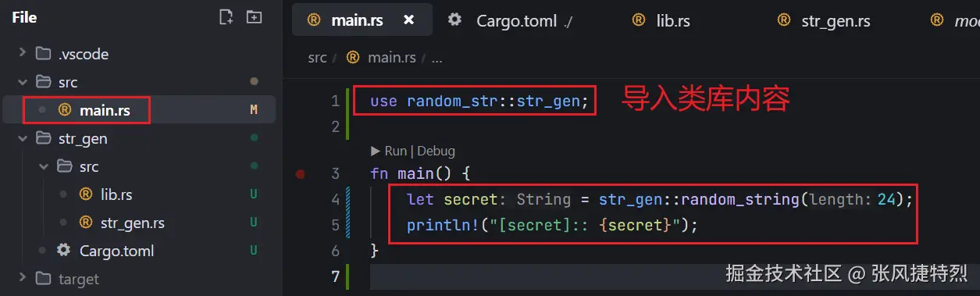
Task: Open str_gen.rs in the file tree
Action: (133, 223)
